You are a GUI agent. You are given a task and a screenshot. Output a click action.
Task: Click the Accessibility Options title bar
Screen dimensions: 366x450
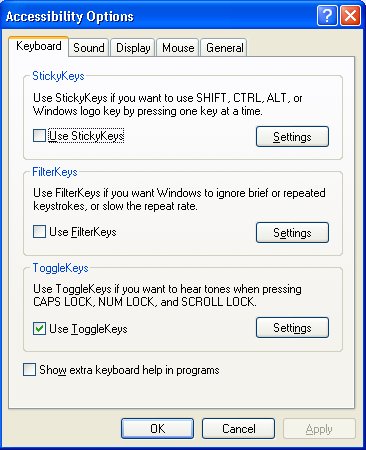(x=158, y=16)
